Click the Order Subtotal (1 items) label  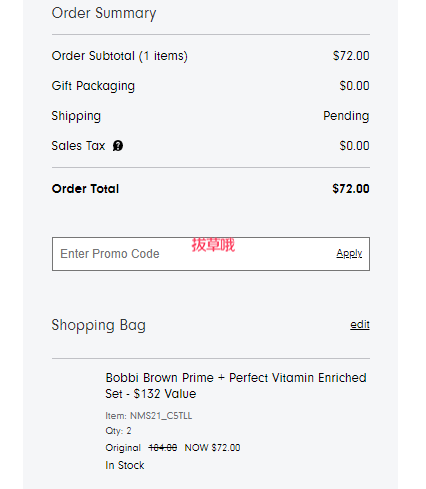120,56
